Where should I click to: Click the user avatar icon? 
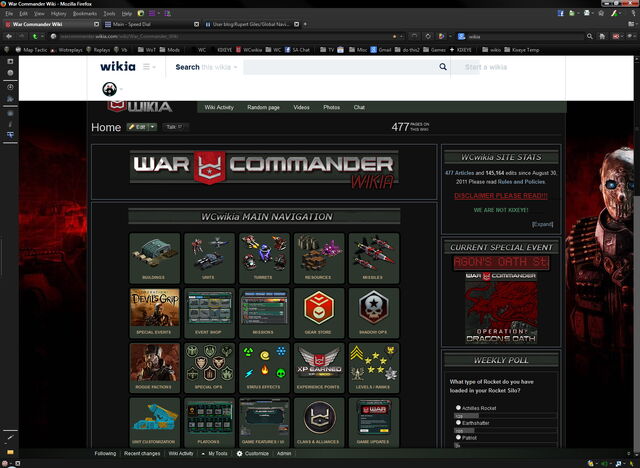click(109, 89)
